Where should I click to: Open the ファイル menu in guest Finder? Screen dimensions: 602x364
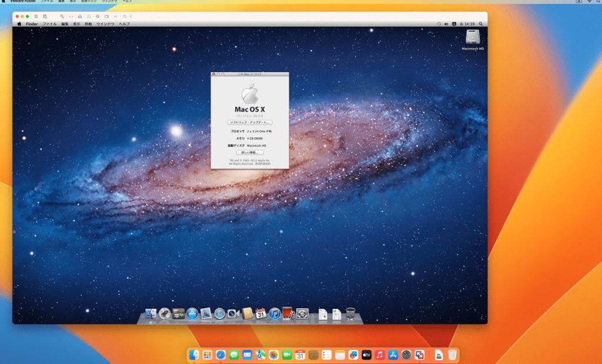tap(49, 24)
